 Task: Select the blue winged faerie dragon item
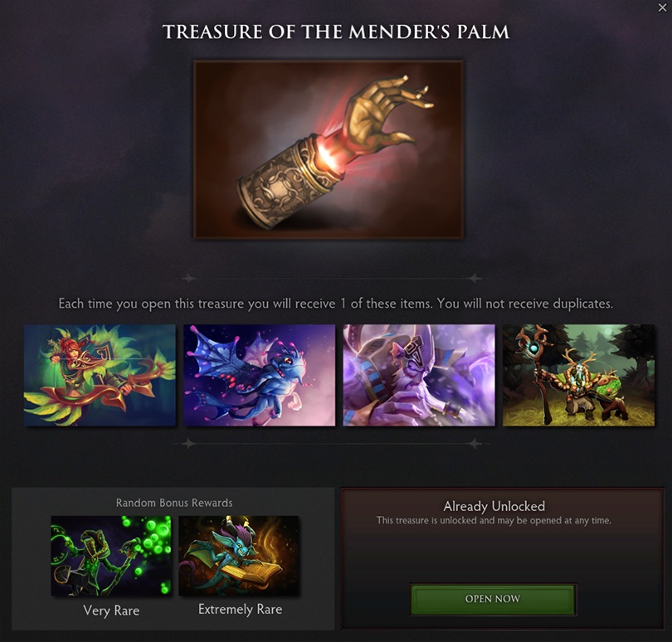coord(260,375)
